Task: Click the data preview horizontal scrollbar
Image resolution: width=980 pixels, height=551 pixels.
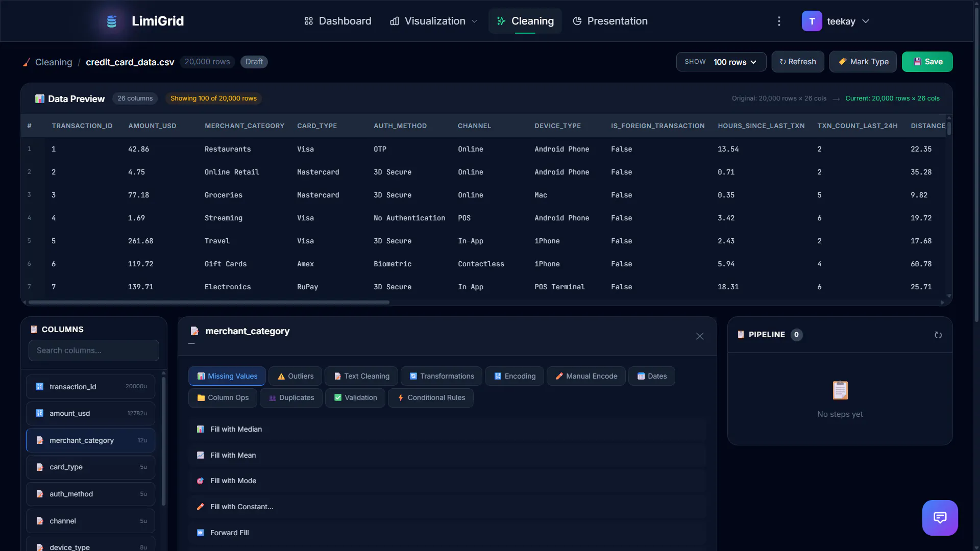Action: (209, 303)
